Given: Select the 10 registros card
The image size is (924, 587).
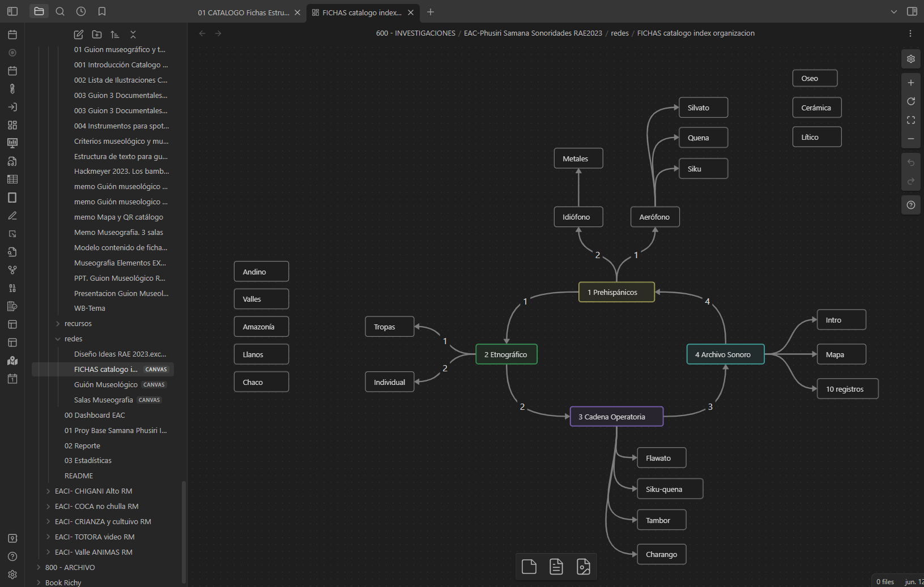Looking at the screenshot, I should (848, 389).
